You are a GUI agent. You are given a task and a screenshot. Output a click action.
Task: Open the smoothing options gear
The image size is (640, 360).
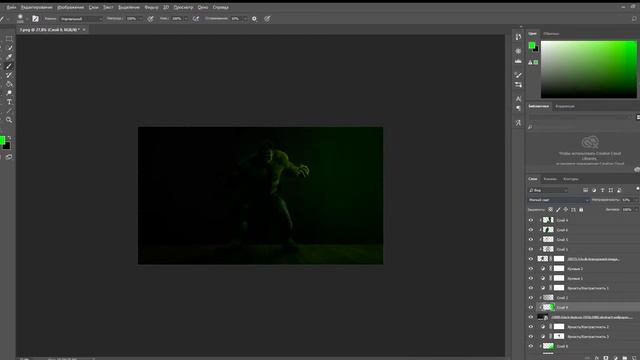pos(254,19)
